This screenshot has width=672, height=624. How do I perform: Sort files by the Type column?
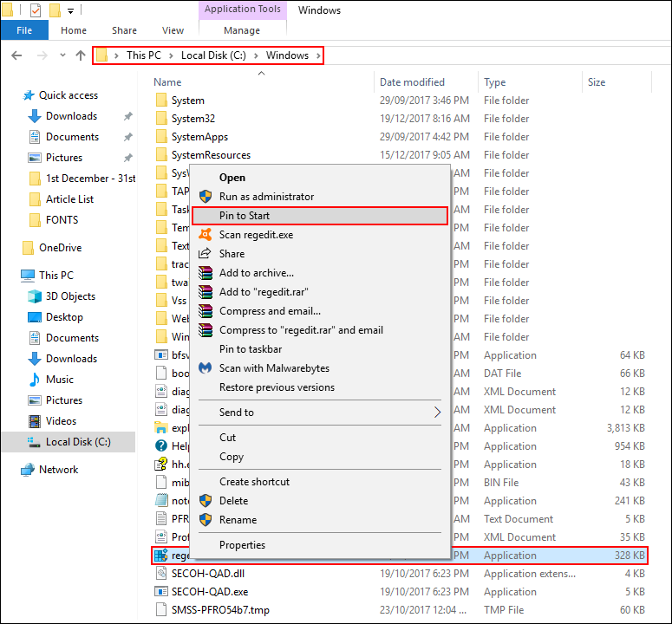[494, 82]
